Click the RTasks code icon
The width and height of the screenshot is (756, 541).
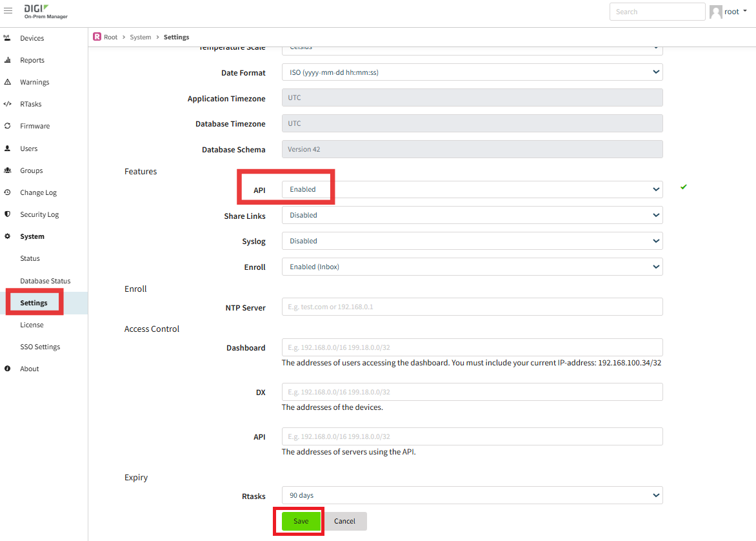click(x=7, y=104)
